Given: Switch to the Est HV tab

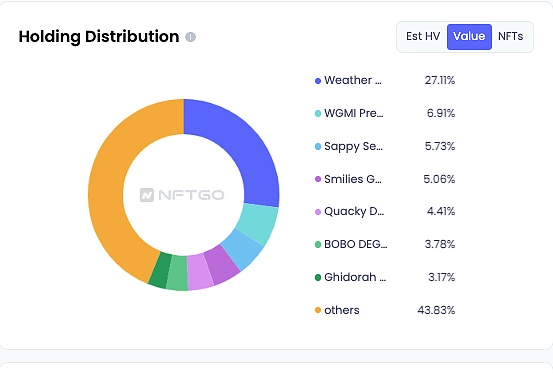Looking at the screenshot, I should [x=423, y=36].
